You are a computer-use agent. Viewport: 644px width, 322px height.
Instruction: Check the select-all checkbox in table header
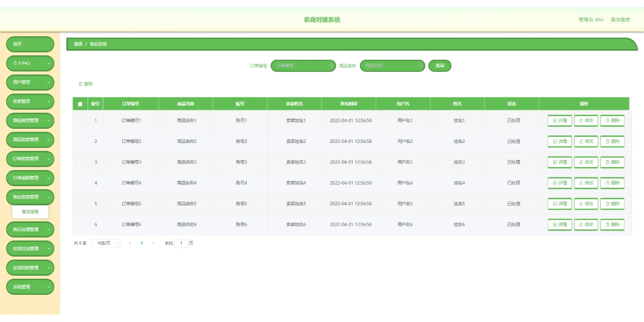point(79,103)
